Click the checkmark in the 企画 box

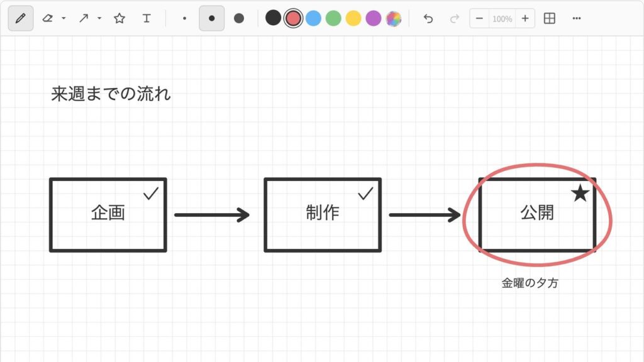coord(151,194)
